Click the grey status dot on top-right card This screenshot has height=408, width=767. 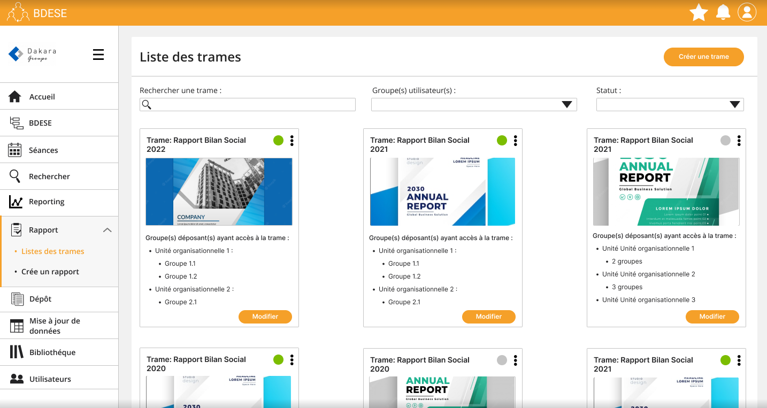point(725,141)
